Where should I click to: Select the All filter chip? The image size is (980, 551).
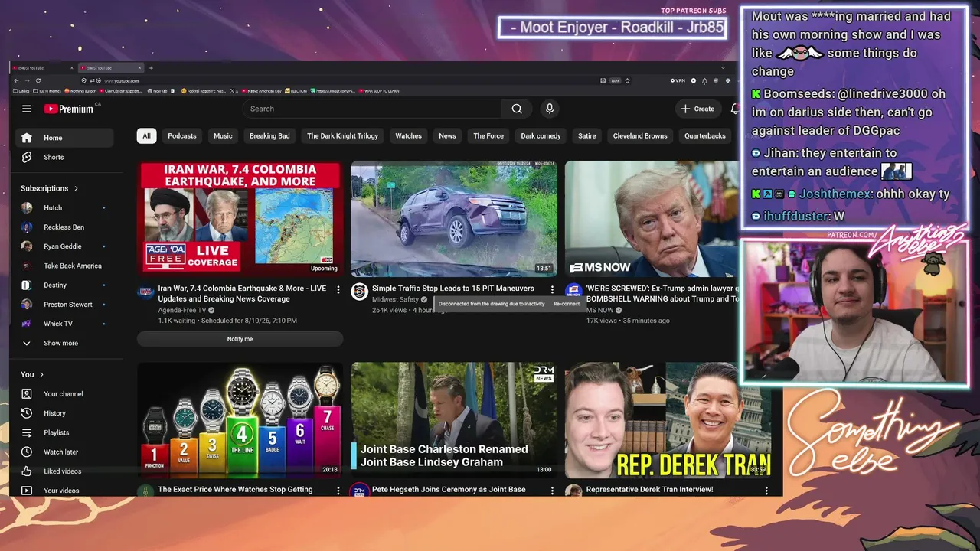tap(146, 136)
